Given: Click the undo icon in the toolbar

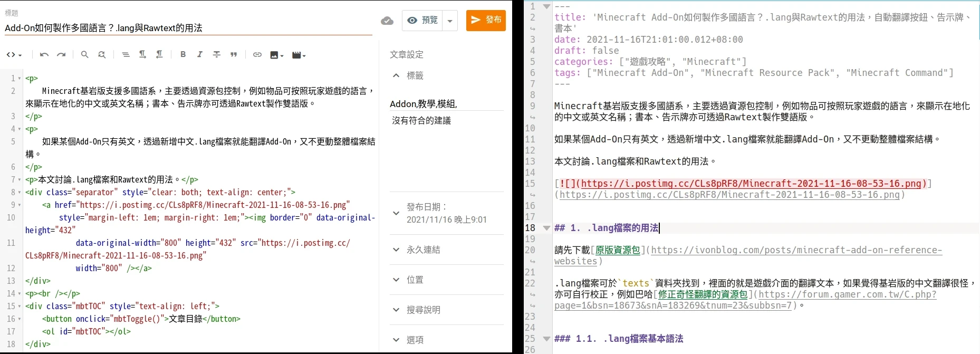Looking at the screenshot, I should tap(44, 55).
